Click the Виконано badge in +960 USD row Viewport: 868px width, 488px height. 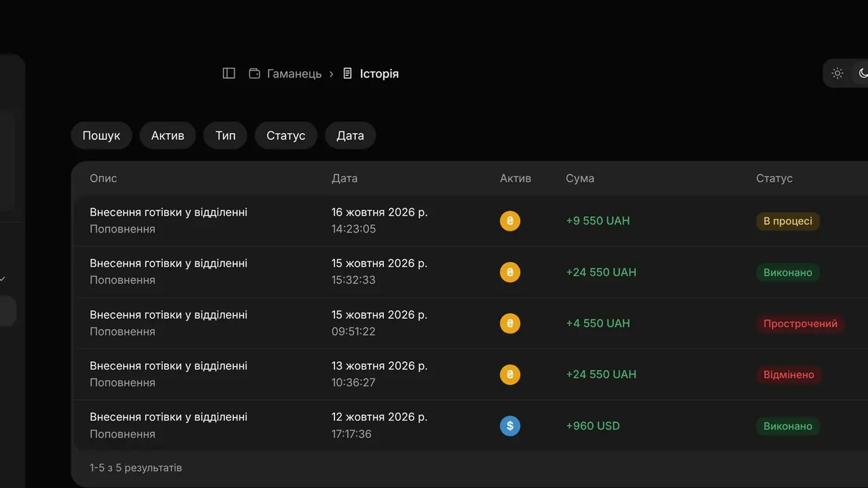(788, 426)
